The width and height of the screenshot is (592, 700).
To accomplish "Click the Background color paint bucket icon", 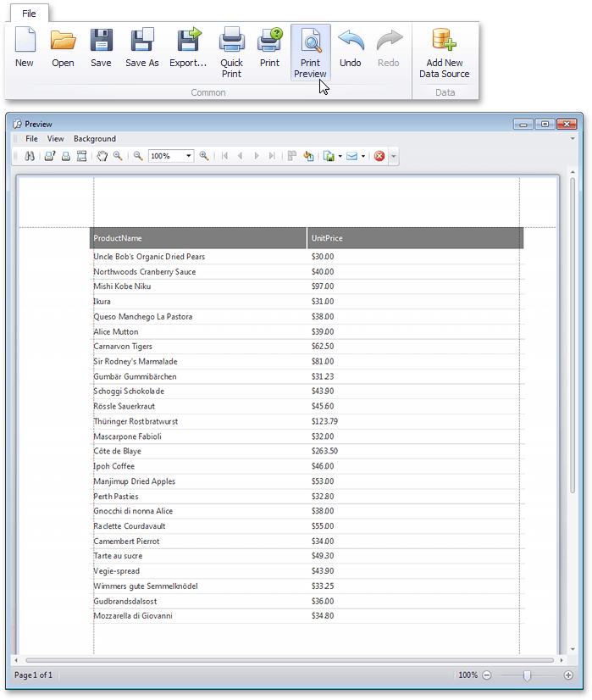I will [x=309, y=156].
